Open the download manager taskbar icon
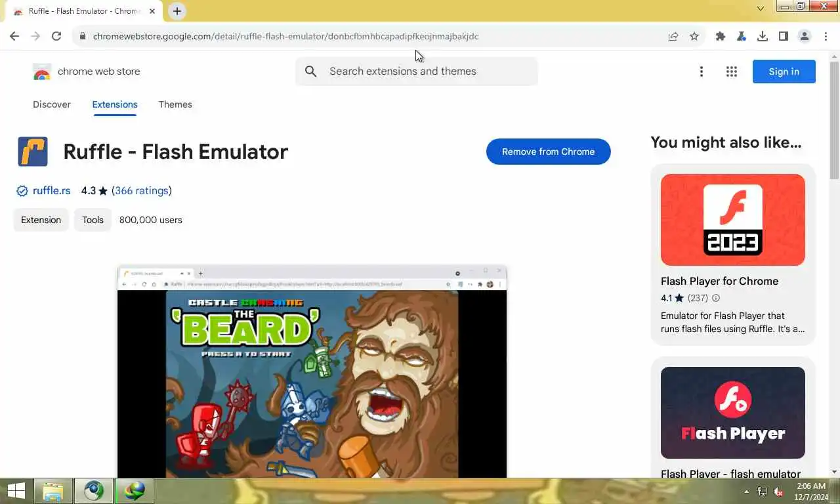This screenshot has width=840, height=504. (135, 491)
